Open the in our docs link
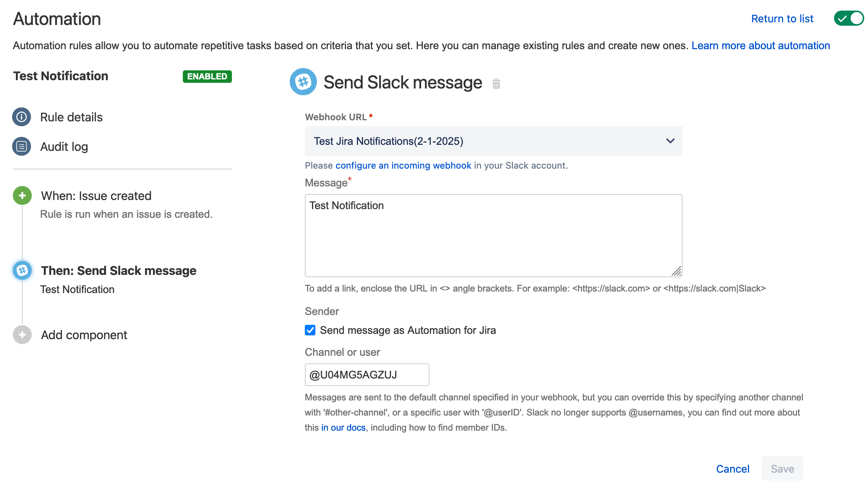Image resolution: width=868 pixels, height=487 pixels. click(x=343, y=427)
